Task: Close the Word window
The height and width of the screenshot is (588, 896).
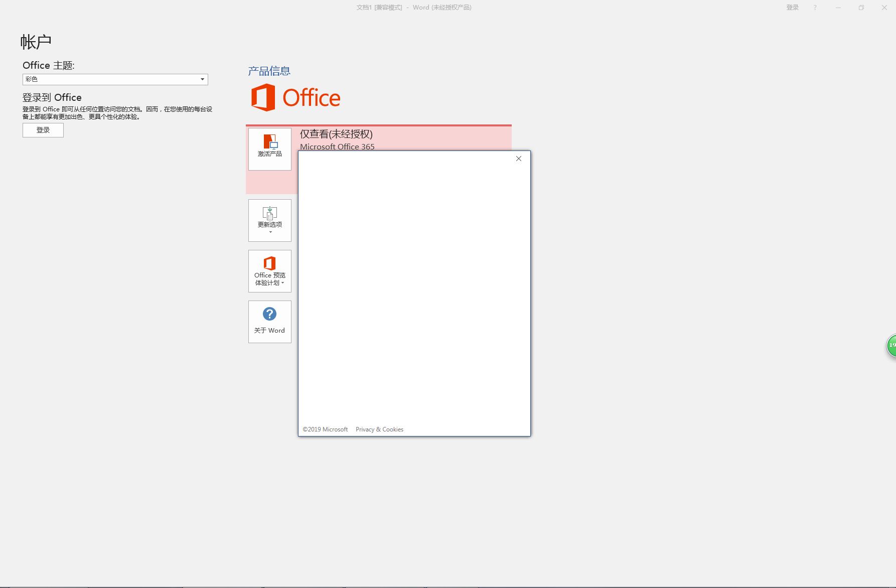Action: [x=884, y=8]
